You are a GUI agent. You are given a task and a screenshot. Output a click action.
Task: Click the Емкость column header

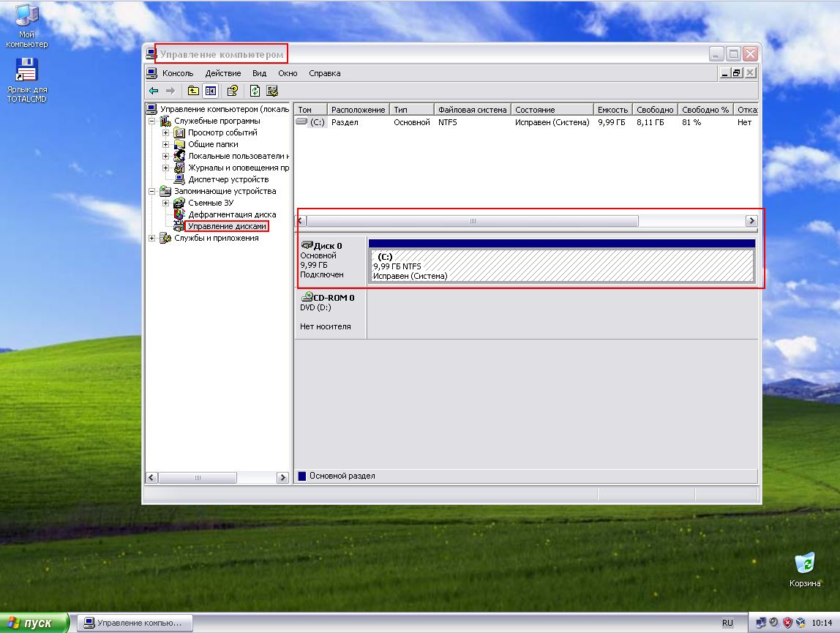[x=613, y=109]
